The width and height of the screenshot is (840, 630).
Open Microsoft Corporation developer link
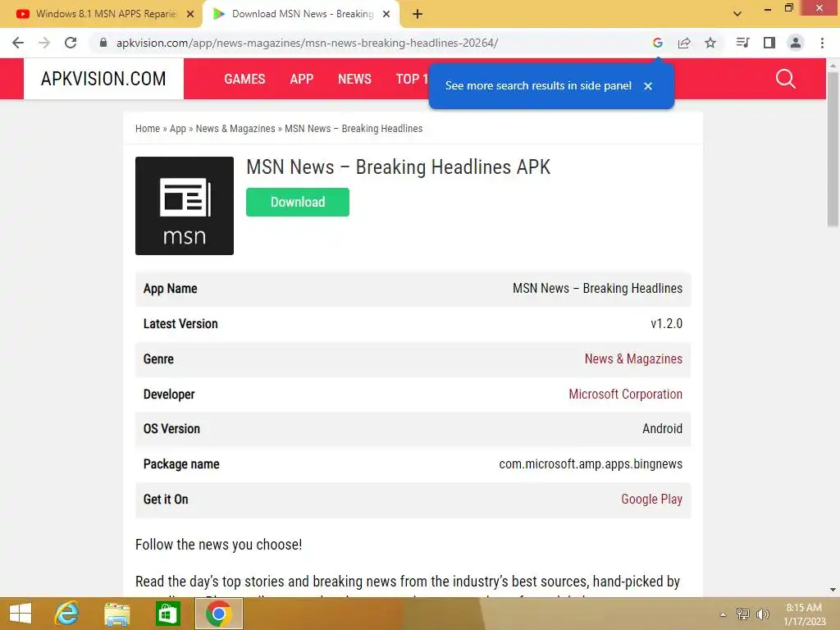[625, 395]
